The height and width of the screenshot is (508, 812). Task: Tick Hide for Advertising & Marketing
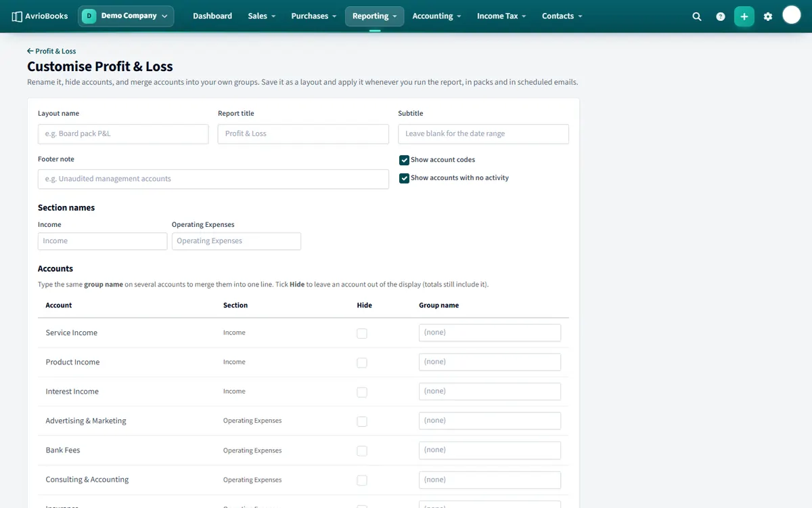tap(362, 421)
